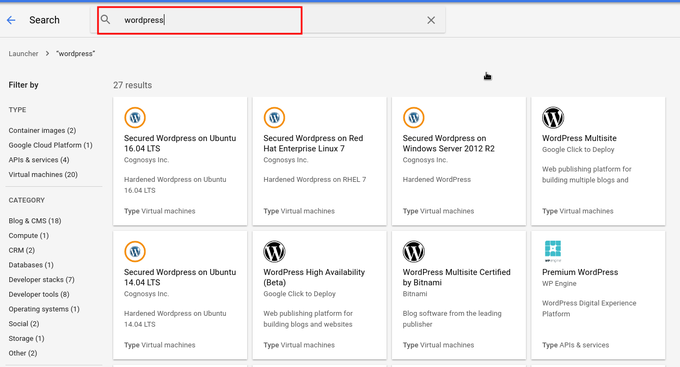
Task: Open WordPress High Availability (Beta) title
Action: 314,277
